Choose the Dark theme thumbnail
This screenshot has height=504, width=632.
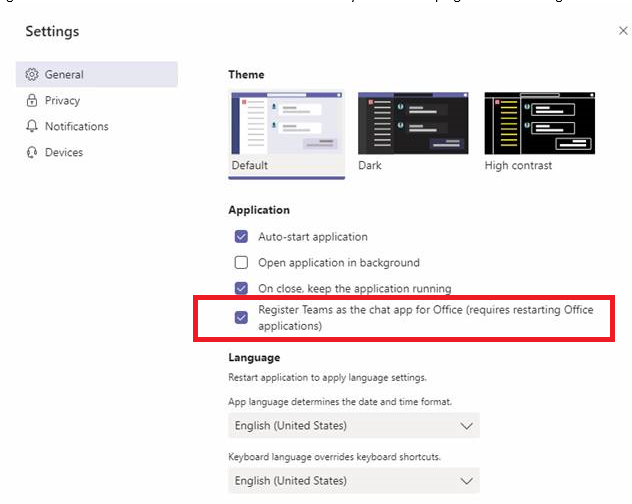413,123
